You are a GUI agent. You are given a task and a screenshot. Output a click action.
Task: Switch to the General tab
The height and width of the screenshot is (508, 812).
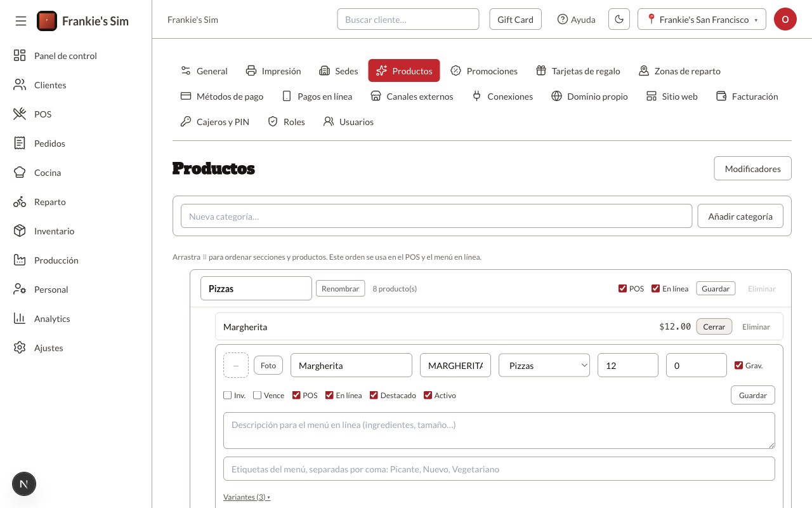[204, 71]
